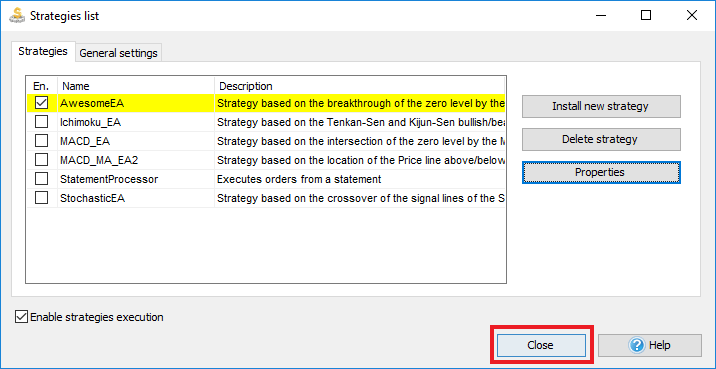This screenshot has width=716, height=369.
Task: Click the Description column header
Action: pos(360,86)
